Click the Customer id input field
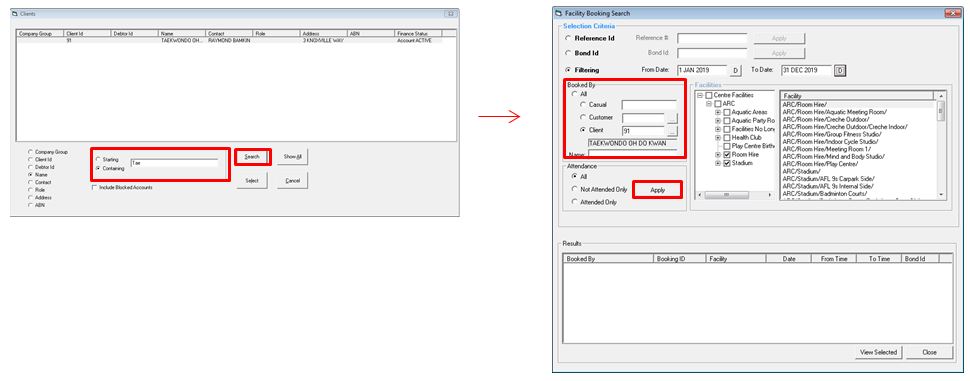 pos(643,118)
